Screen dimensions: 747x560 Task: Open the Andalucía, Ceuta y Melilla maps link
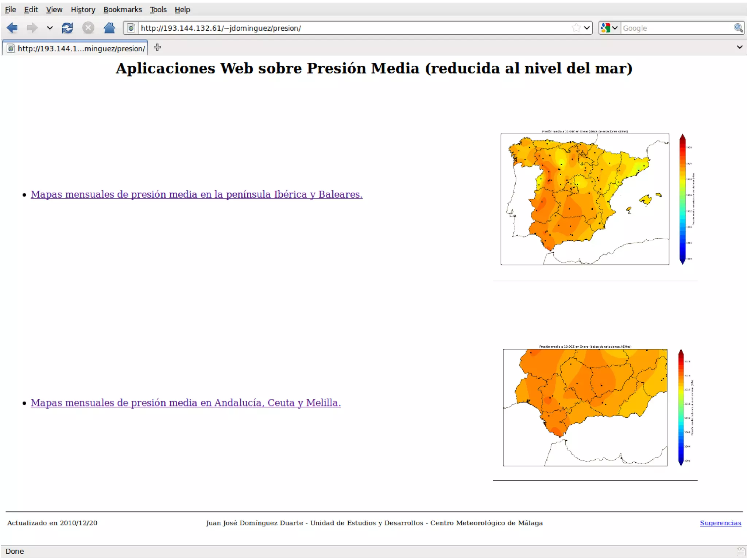186,403
